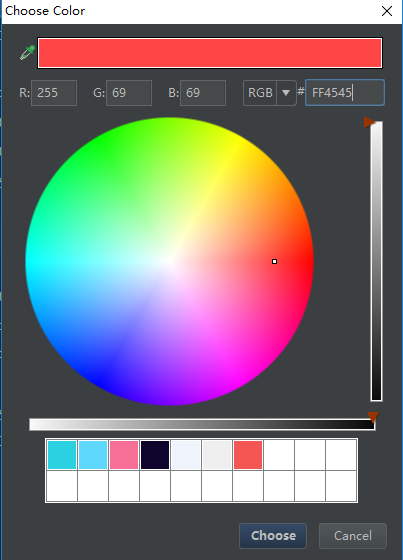The height and width of the screenshot is (560, 403).
Task: Open the RGB color mode dropdown
Action: click(x=270, y=93)
